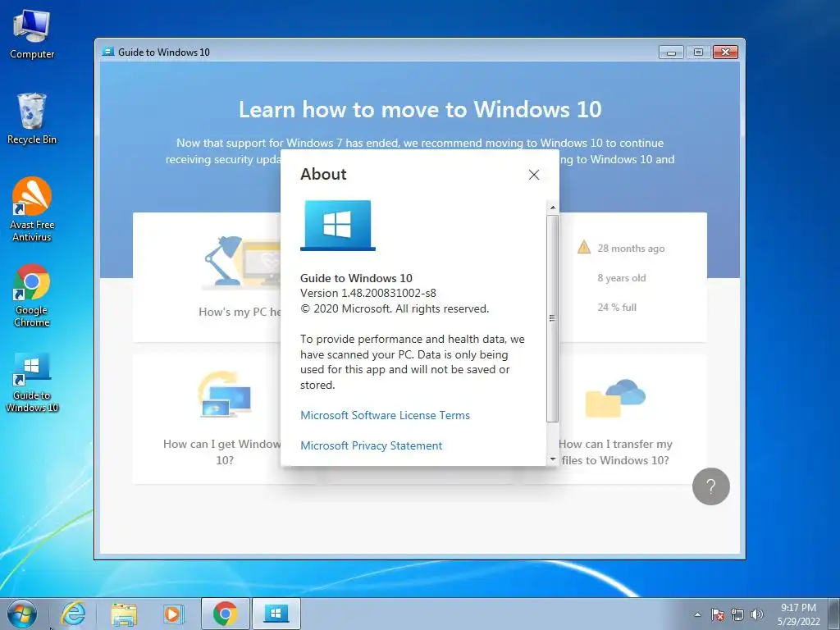Select the 24 % full text

point(617,308)
